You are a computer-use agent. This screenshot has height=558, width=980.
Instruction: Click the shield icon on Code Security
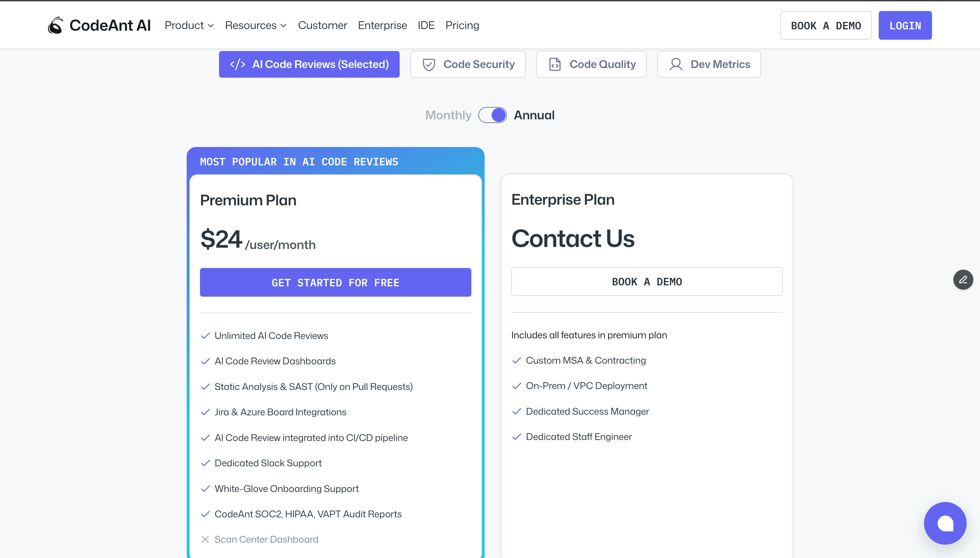pyautogui.click(x=429, y=64)
